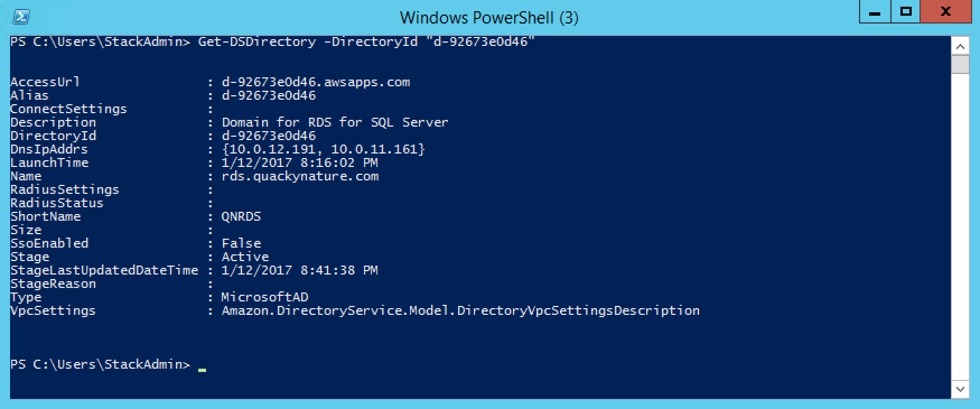Click the PowerShell icon in title bar
Screen dimensions: 980x409
(21, 17)
